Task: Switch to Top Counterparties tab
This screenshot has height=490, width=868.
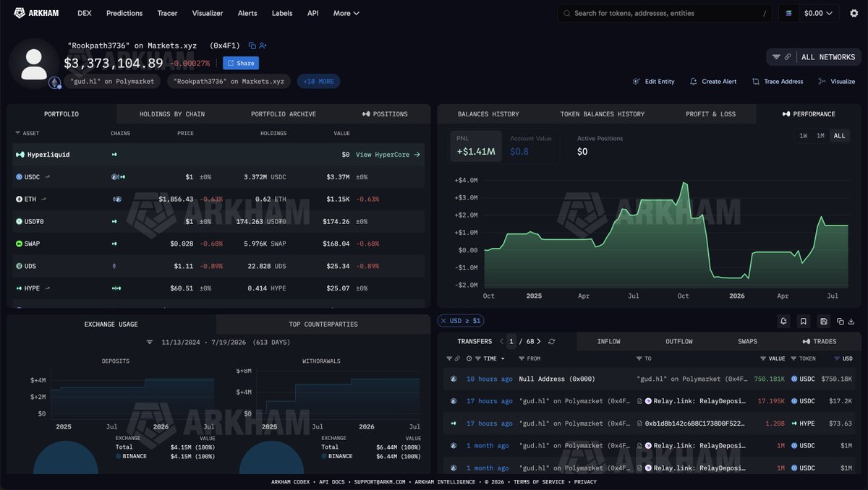Action: [323, 324]
